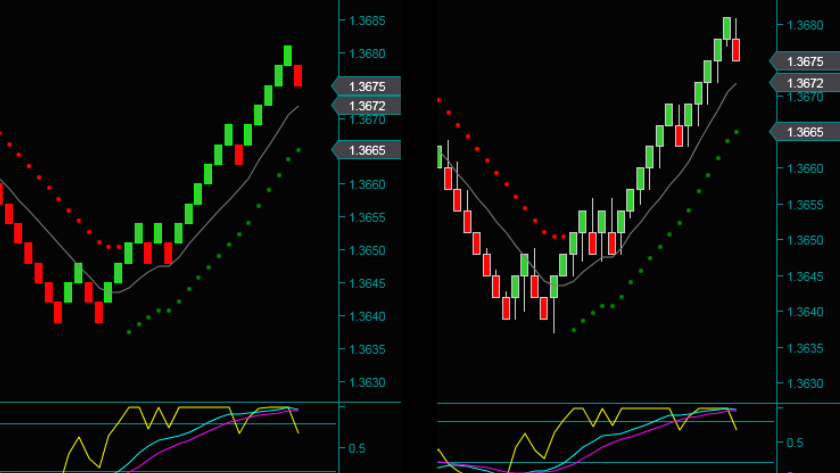
Task: Click the 1.3672 price marker on right chart
Action: pos(805,83)
